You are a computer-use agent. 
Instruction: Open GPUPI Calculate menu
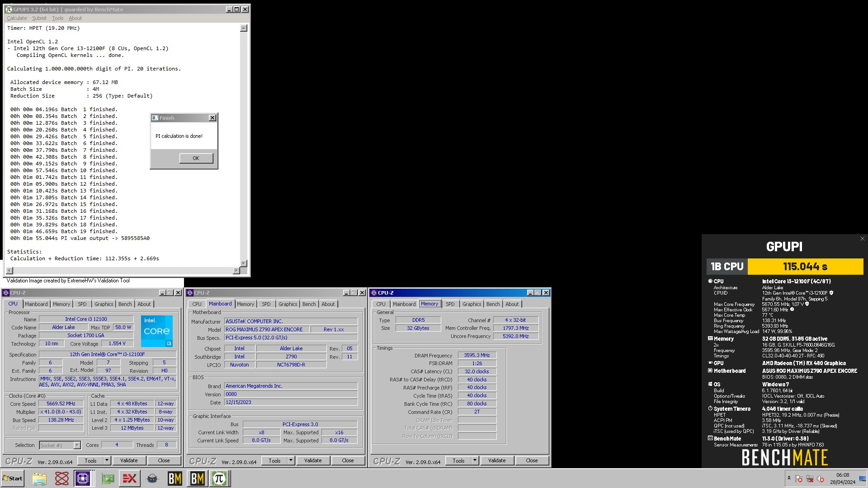point(17,18)
